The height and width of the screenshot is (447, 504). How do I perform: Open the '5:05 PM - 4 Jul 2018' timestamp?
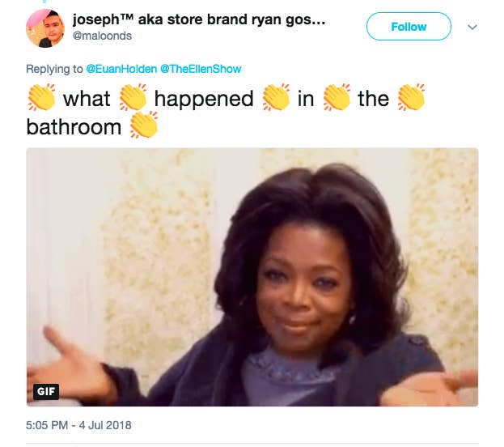pos(78,425)
